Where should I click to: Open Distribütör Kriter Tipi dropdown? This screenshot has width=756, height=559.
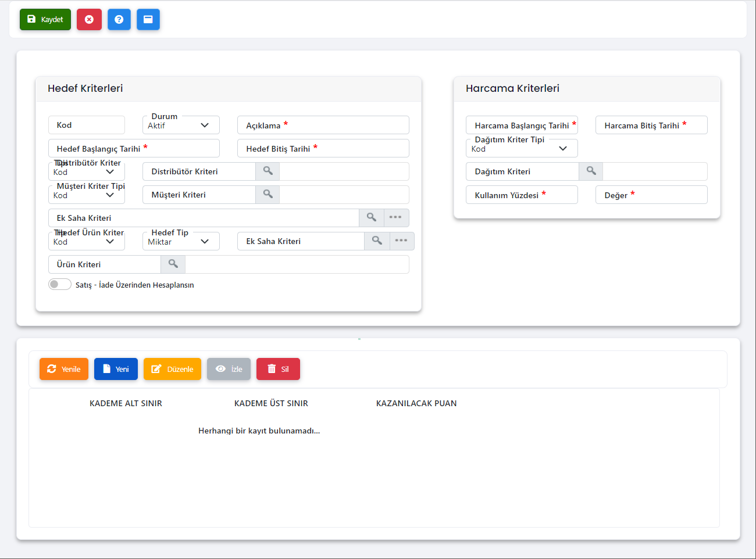[87, 171]
